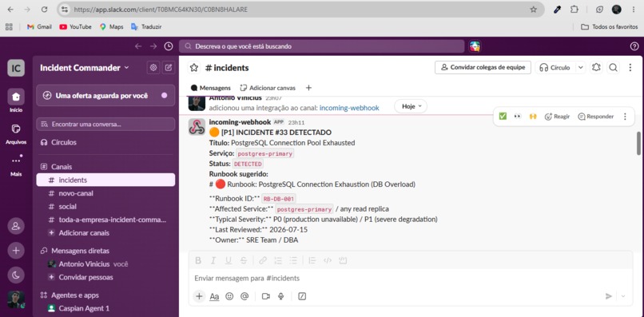Open Slack help question mark
The width and height of the screenshot is (644, 317).
point(634,46)
